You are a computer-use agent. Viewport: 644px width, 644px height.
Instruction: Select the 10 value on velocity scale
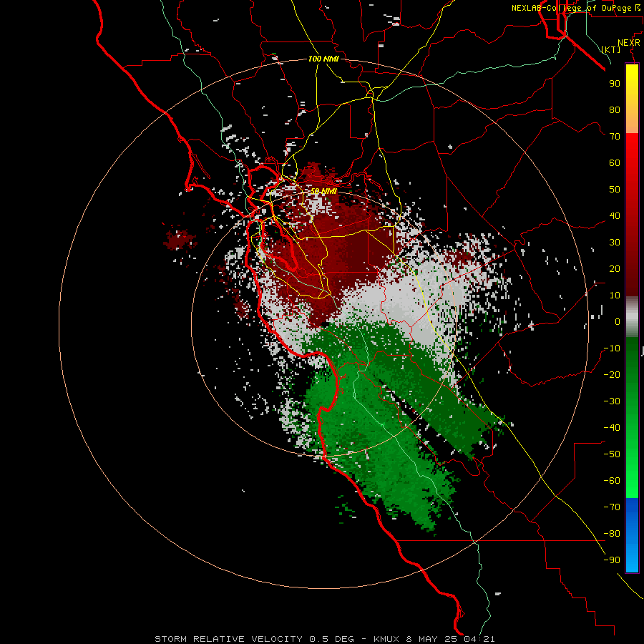pos(615,296)
